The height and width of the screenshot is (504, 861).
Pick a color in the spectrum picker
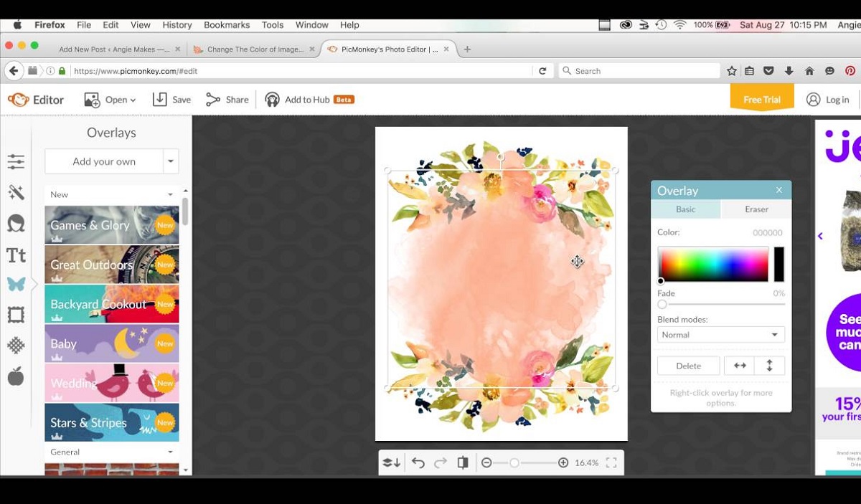click(x=713, y=265)
